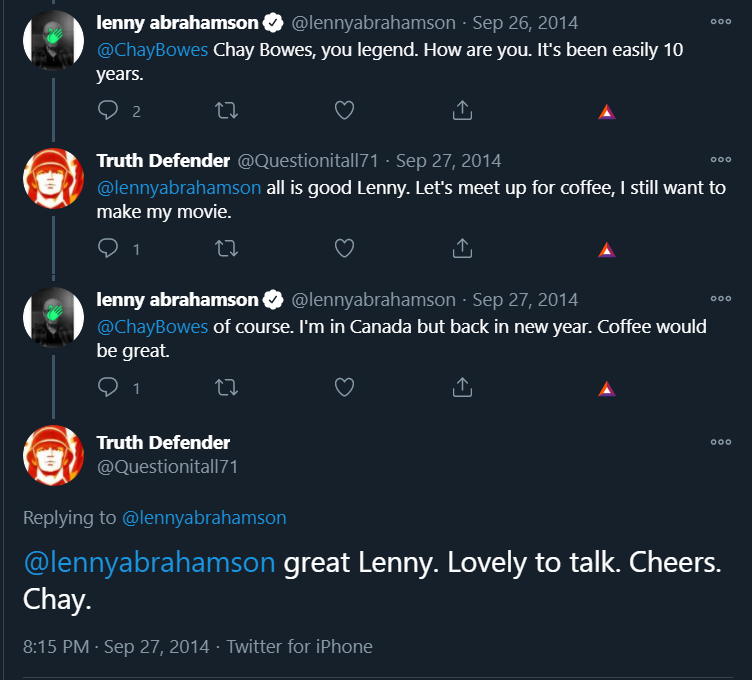Click triangle tip icon on Sep 26 tweet
The image size is (752, 680).
pyautogui.click(x=606, y=112)
